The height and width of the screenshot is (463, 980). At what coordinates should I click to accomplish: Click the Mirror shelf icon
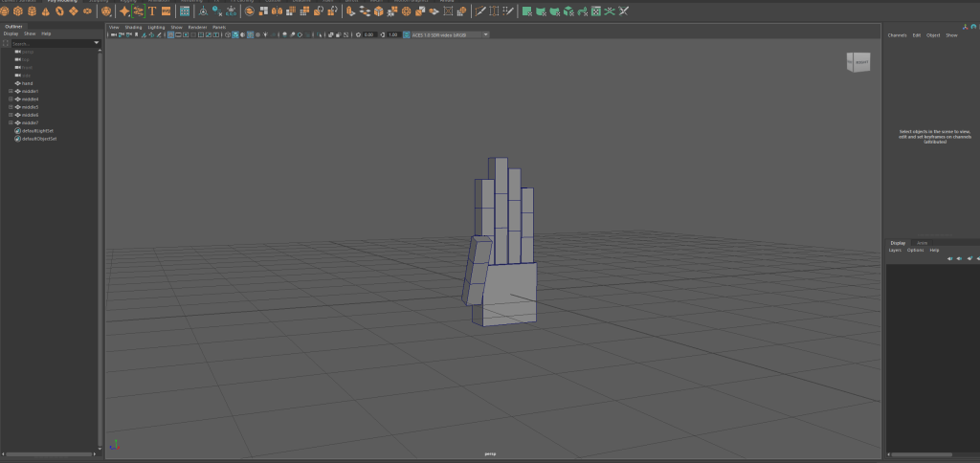click(x=277, y=11)
